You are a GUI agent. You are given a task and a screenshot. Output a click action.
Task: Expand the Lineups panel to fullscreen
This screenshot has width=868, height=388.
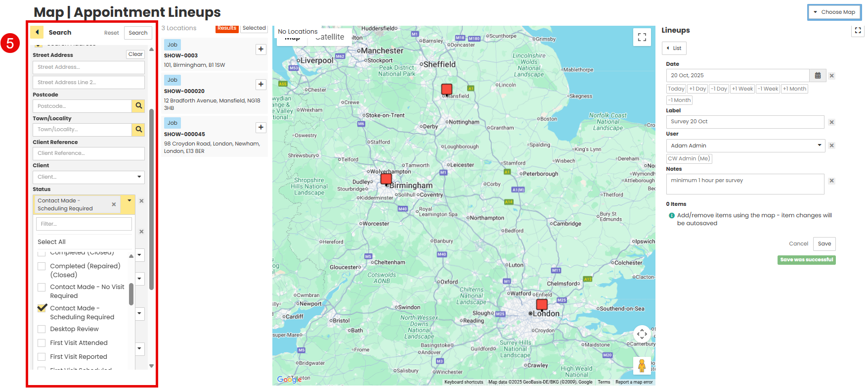click(x=858, y=31)
